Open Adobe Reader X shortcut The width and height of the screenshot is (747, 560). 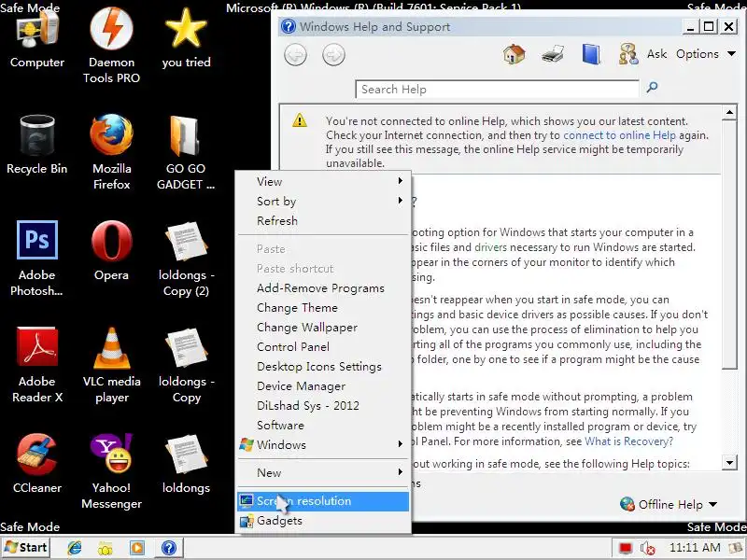point(36,365)
